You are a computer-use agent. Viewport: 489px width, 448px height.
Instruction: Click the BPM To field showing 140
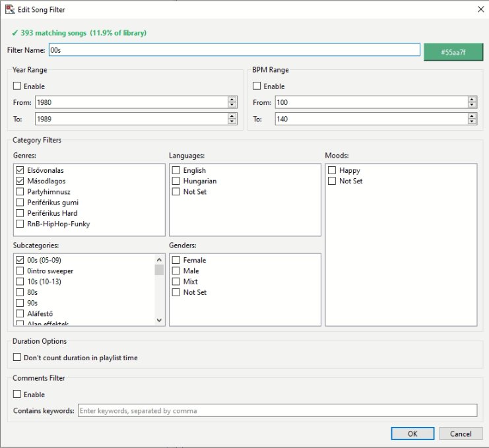pos(371,119)
